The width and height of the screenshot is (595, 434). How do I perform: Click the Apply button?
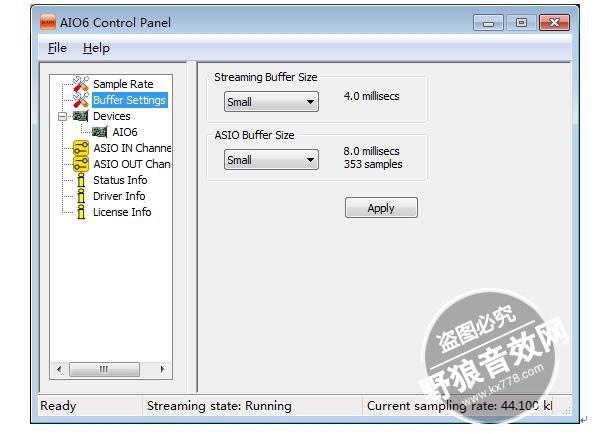(x=381, y=208)
